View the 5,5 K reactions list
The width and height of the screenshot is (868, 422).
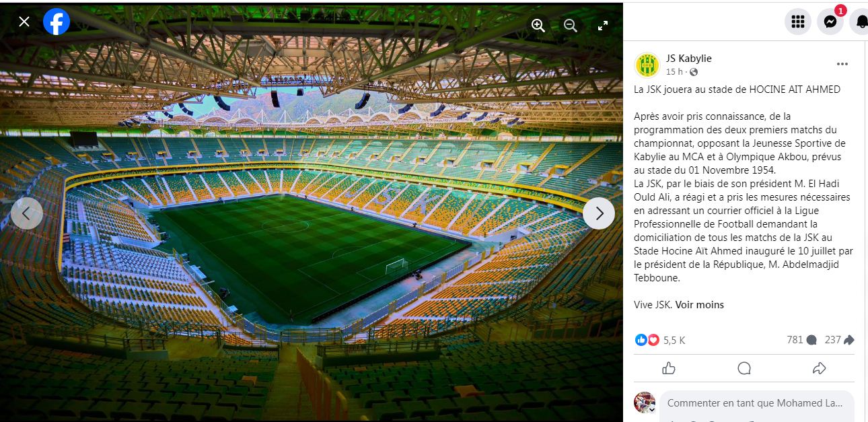coord(674,341)
